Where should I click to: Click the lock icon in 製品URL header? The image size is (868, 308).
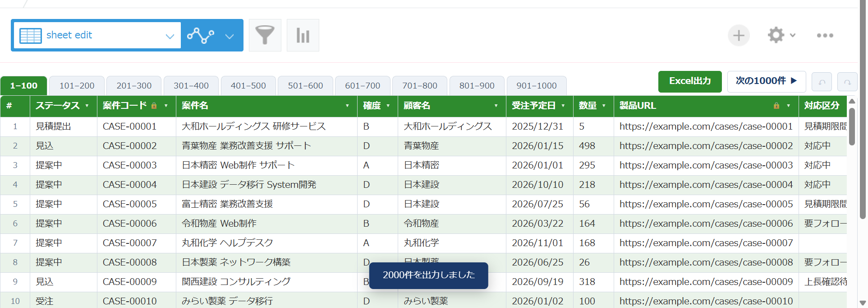[x=776, y=106]
